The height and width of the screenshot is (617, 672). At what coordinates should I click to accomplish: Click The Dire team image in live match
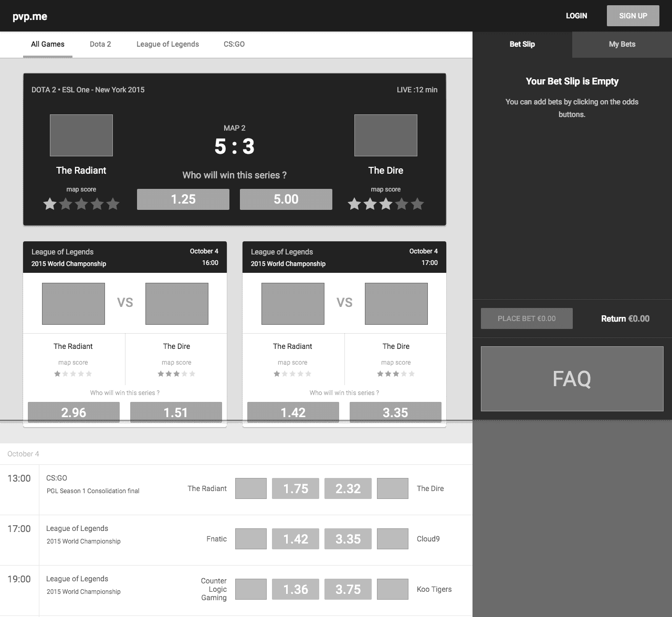[386, 135]
